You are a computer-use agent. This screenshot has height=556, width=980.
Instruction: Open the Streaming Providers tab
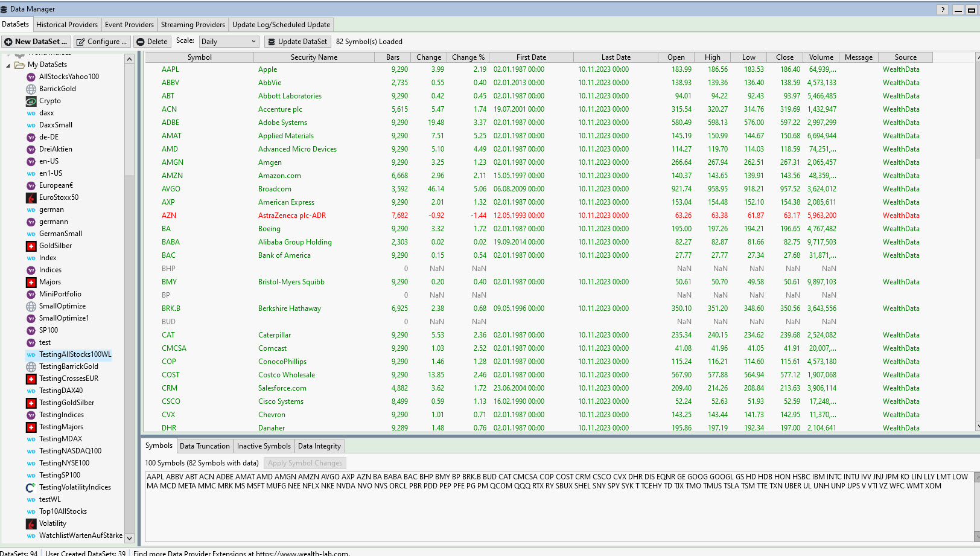coord(192,25)
